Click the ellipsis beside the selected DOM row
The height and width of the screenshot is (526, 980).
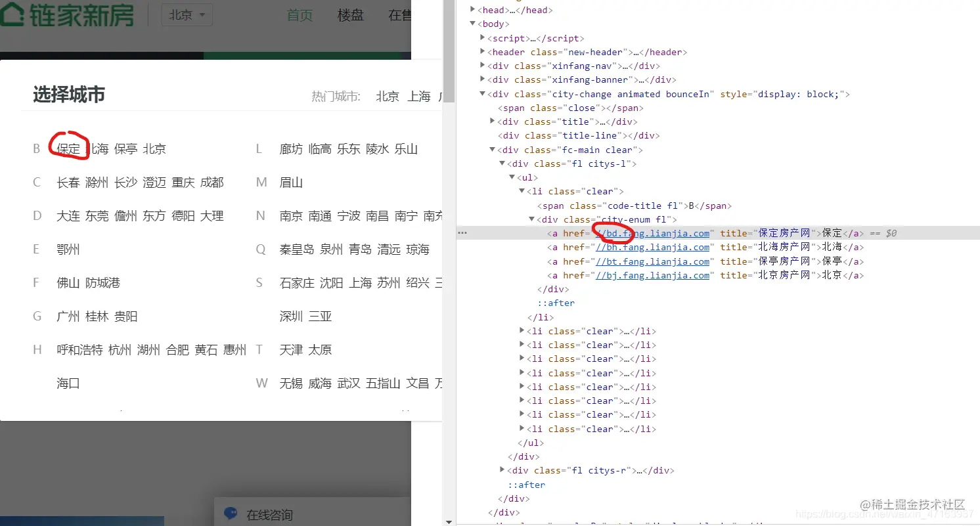coord(462,233)
